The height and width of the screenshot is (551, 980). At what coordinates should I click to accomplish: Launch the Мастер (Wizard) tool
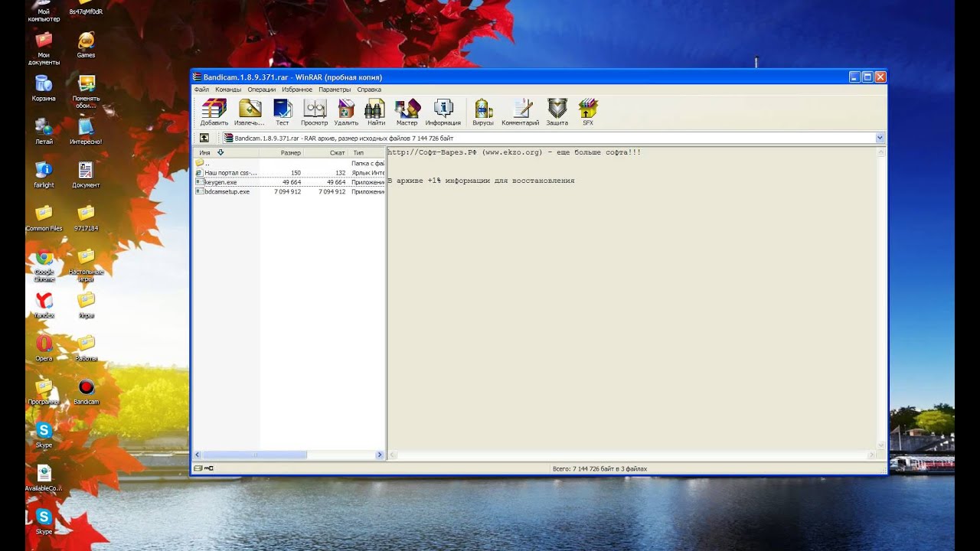coord(407,112)
